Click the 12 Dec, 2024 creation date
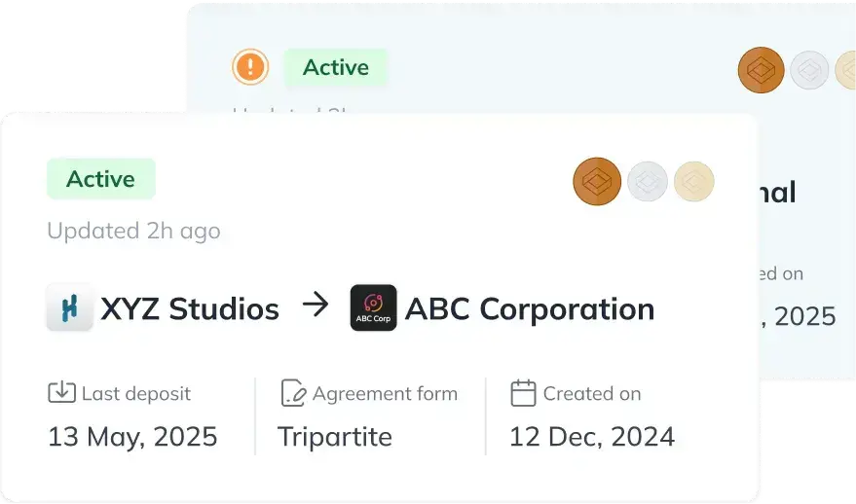Viewport: 856px width, 504px height. click(592, 437)
